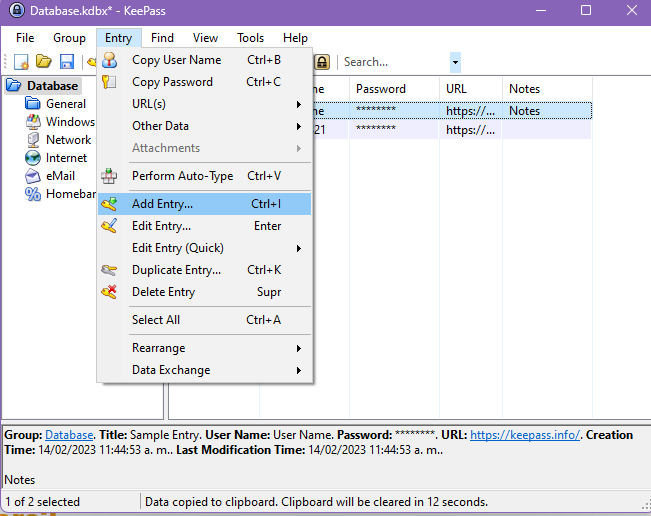Click the second entry's masked password cell
Screen dimensions: 651x516
pyautogui.click(x=394, y=130)
